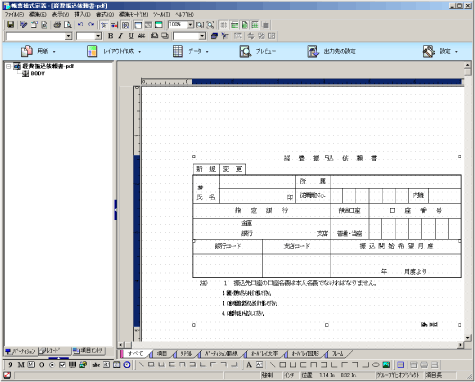
Task: Click the 出力先の設定 button
Action: point(331,51)
